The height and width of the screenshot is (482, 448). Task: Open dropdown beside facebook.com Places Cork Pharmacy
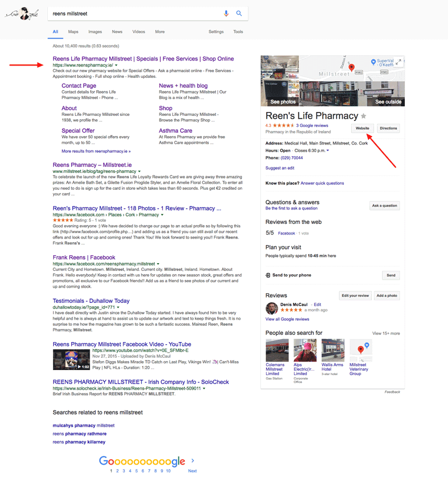coord(162,215)
